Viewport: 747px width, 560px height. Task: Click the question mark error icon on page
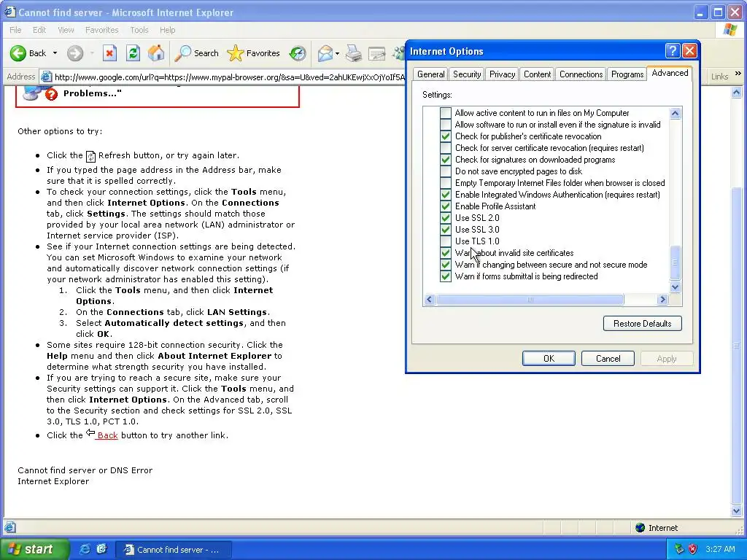point(51,94)
